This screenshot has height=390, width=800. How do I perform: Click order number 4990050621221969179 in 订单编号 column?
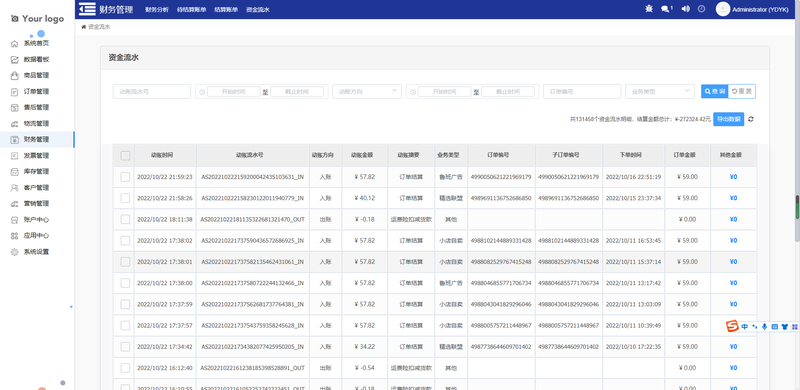[501, 177]
